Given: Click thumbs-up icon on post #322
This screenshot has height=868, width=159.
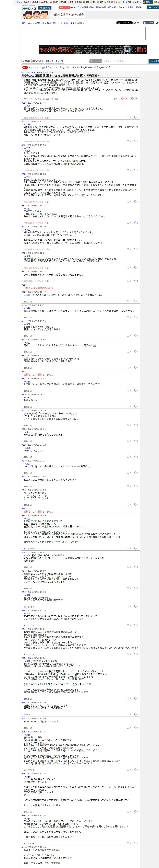Looking at the screenshot, I should [128, 170].
